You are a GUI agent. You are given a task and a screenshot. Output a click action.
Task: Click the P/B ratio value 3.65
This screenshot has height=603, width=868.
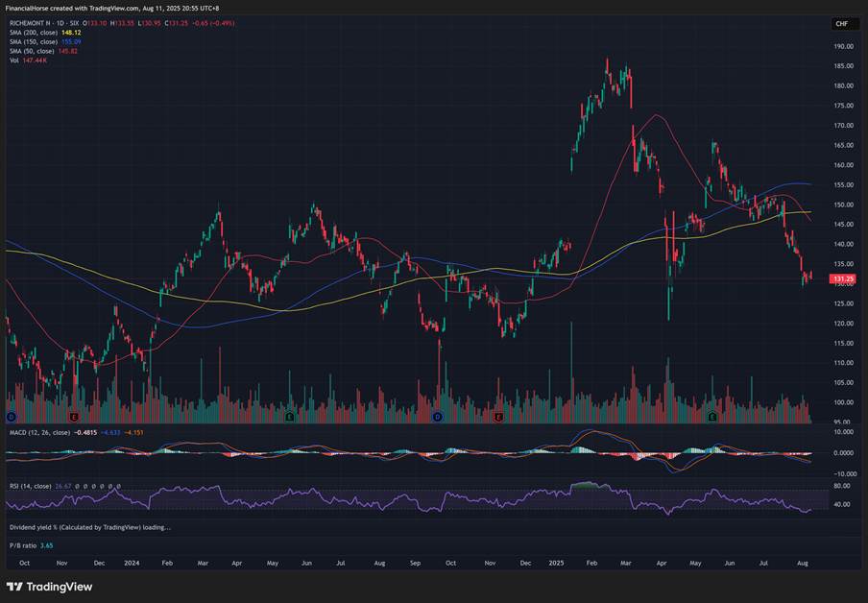[46, 545]
